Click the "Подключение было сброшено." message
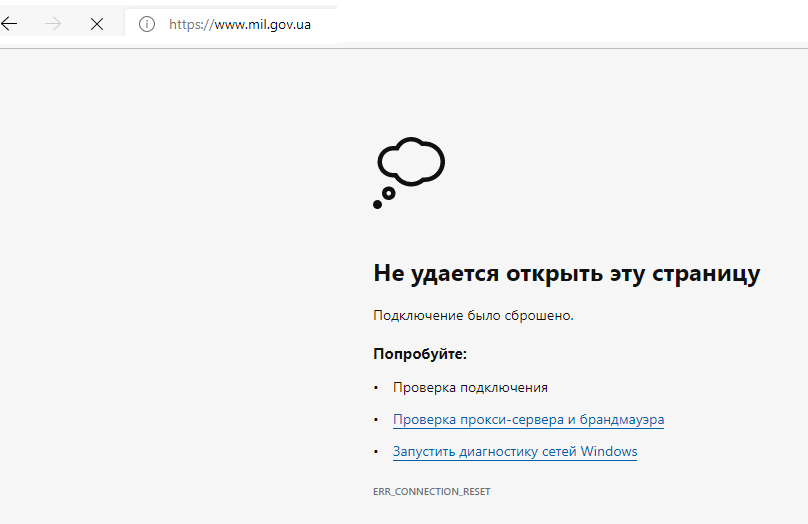808x524 pixels. [x=473, y=316]
